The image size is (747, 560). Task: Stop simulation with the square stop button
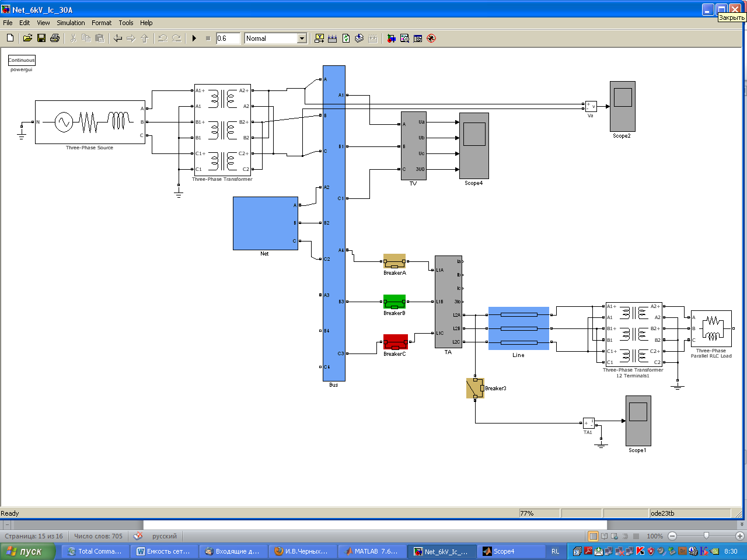(x=208, y=38)
